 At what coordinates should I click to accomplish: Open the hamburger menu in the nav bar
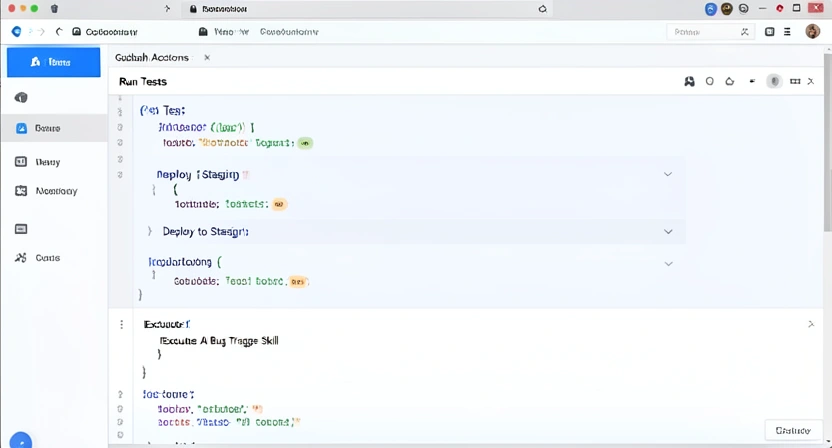787,32
